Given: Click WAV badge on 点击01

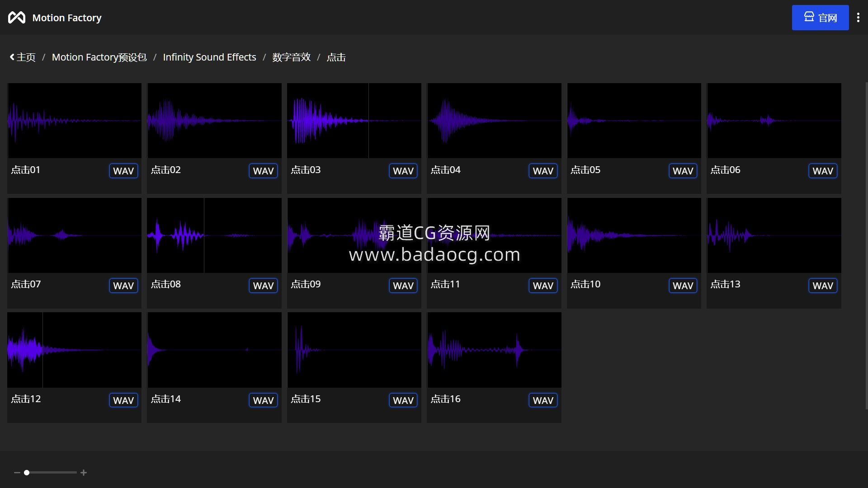Looking at the screenshot, I should (123, 171).
